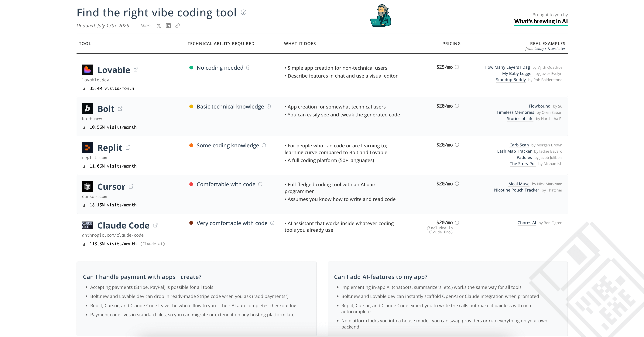Screen dimensions: 644x337
Task: Open Paddles example
Action: coord(524,158)
